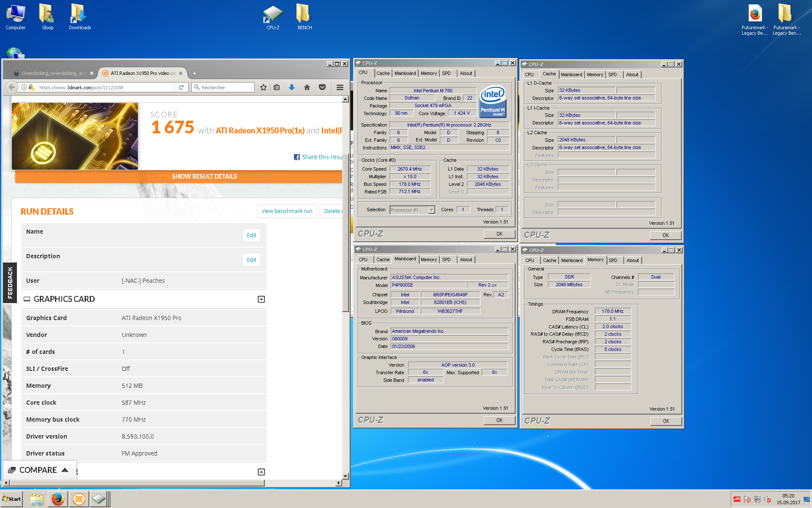This screenshot has height=508, width=812.
Task: Close the Overclocking tab
Action: [92, 73]
